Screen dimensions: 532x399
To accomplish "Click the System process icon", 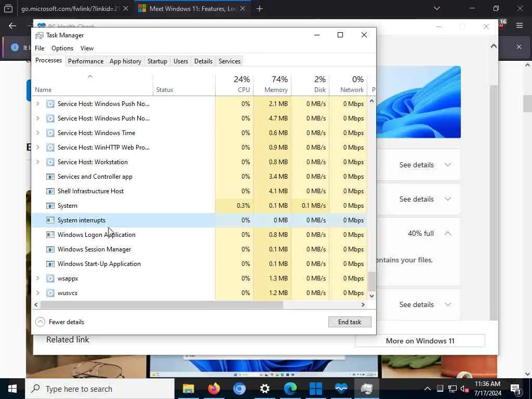I will (x=50, y=206).
